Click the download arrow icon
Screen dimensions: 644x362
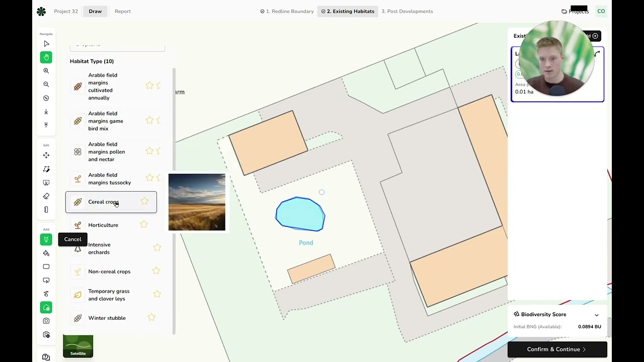pyautogui.click(x=46, y=112)
